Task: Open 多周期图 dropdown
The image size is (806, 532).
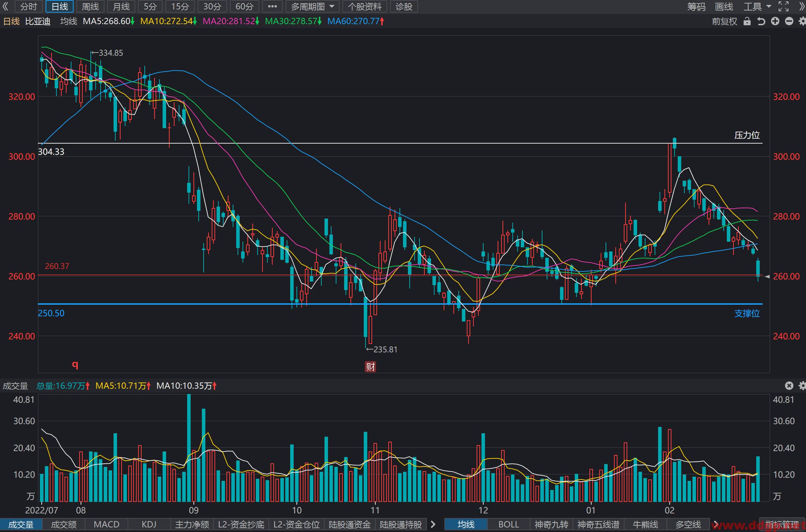Action: (x=312, y=6)
